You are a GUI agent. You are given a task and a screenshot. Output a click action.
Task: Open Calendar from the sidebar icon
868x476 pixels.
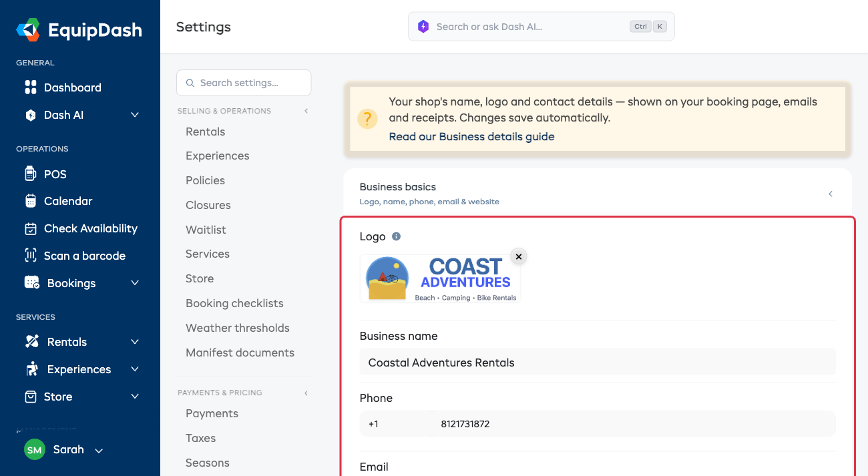coord(31,201)
